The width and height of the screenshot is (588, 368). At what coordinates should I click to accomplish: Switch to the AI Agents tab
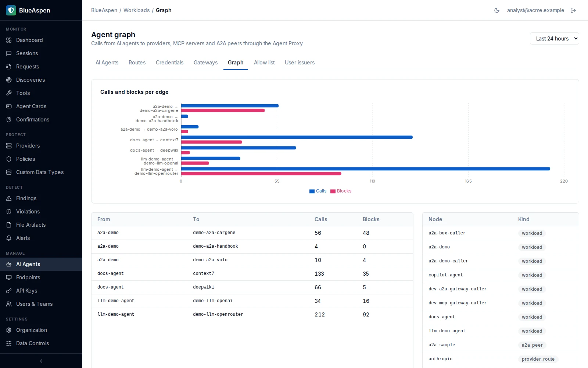(107, 63)
